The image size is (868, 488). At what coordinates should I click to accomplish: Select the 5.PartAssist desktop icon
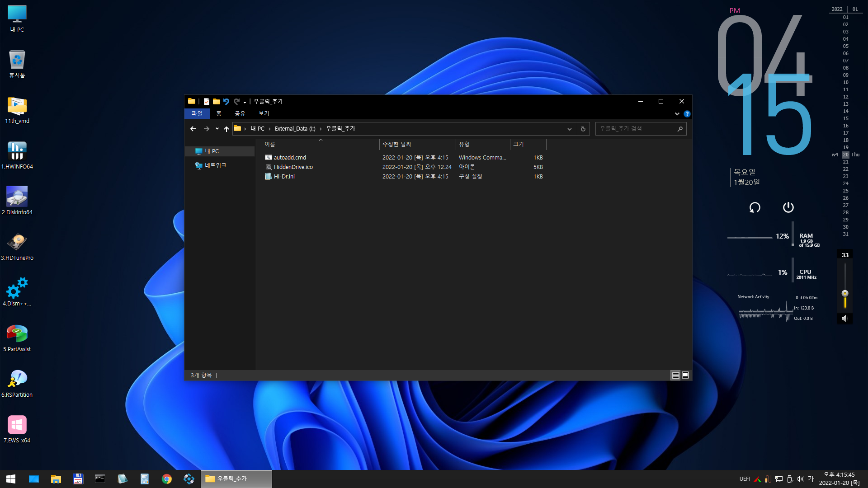tap(17, 338)
